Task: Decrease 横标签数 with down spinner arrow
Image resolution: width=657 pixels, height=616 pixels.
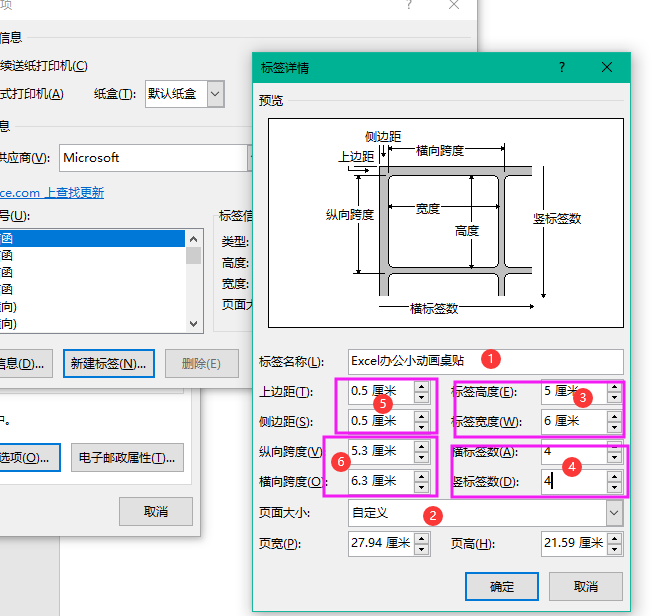Action: point(614,458)
